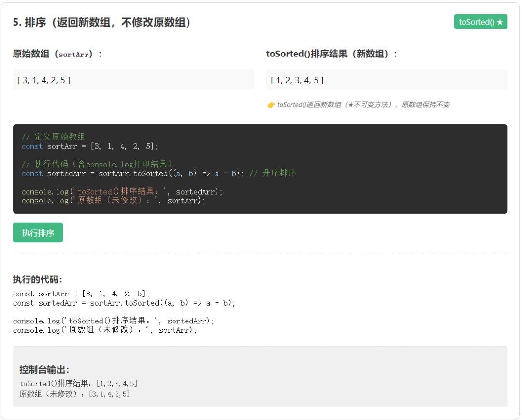Image resolution: width=522 pixels, height=420 pixels.
Task: Click the 执行排序 green button
Action: (x=38, y=232)
